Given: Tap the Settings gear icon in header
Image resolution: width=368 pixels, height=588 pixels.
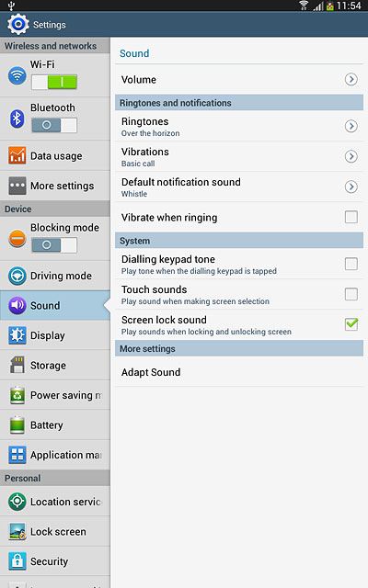Looking at the screenshot, I should pyautogui.click(x=17, y=25).
